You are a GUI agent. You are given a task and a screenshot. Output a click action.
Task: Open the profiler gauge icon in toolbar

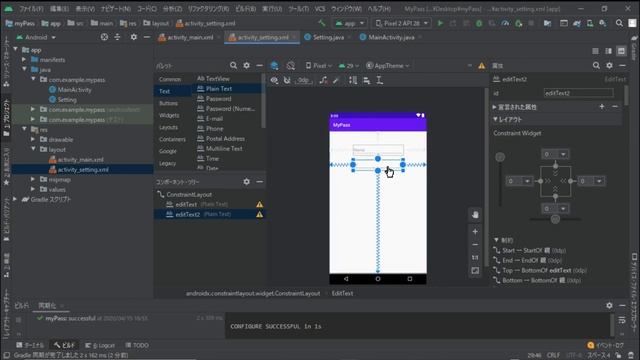pyautogui.click(x=505, y=23)
